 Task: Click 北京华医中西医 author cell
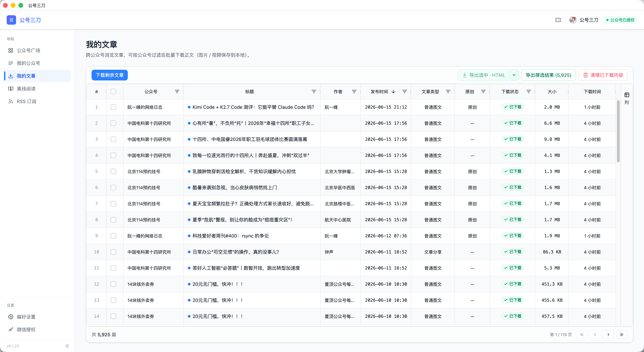pyautogui.click(x=340, y=188)
